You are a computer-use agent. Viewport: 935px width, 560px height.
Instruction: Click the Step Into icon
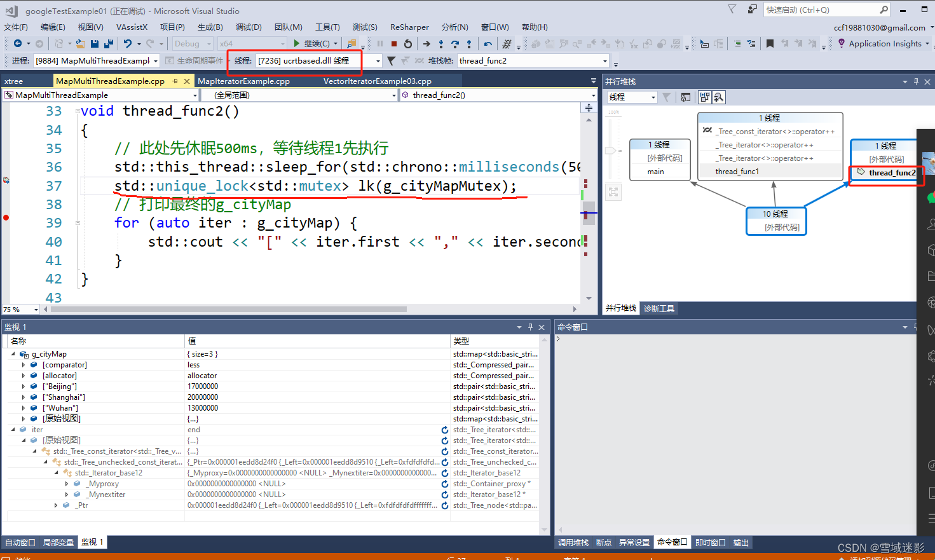coord(441,44)
